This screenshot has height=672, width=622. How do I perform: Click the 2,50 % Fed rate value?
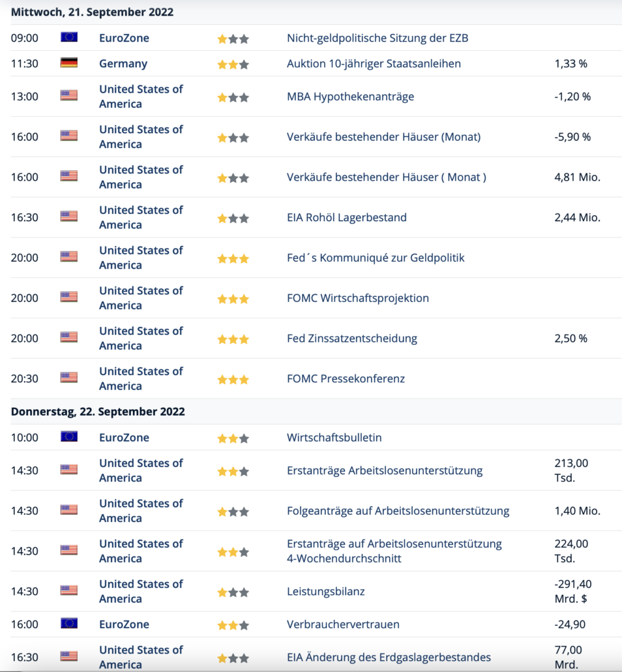tap(570, 339)
